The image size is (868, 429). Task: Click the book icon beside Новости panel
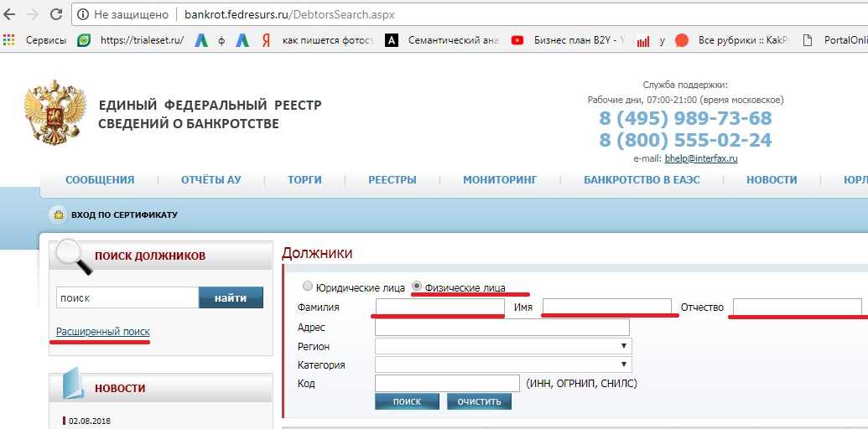(74, 383)
